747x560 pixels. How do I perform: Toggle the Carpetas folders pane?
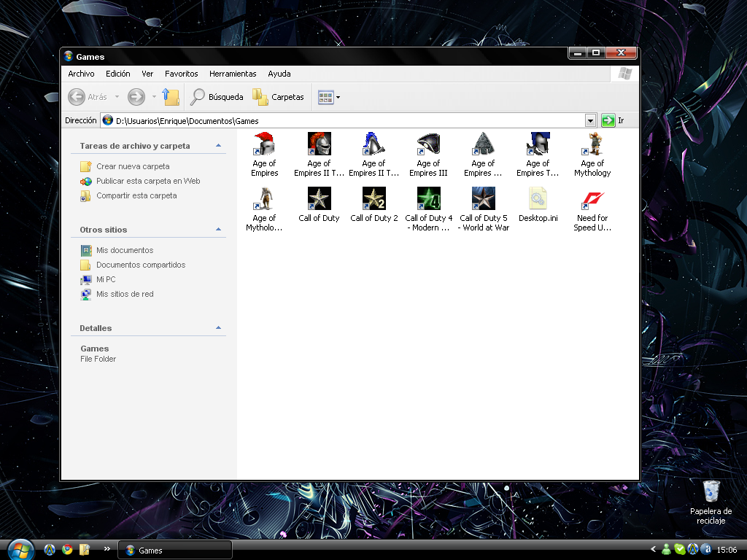(x=278, y=97)
